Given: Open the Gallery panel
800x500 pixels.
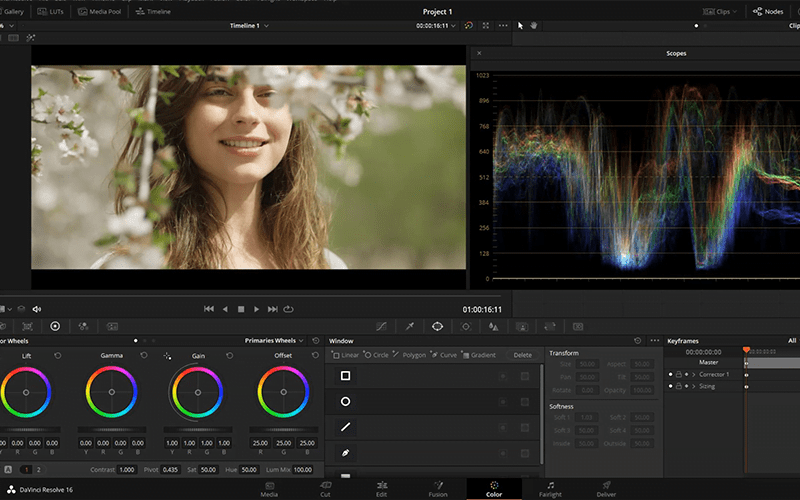Looking at the screenshot, I should (11, 11).
